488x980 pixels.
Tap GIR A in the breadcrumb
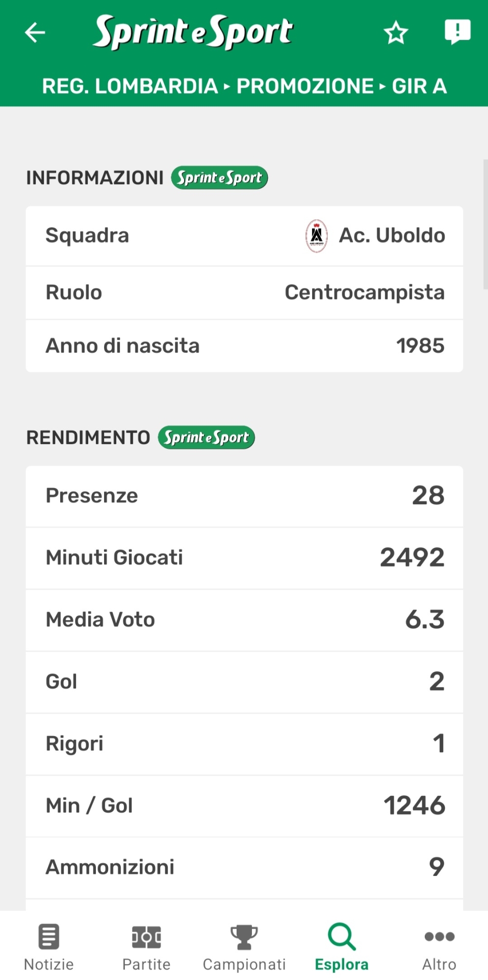point(419,86)
